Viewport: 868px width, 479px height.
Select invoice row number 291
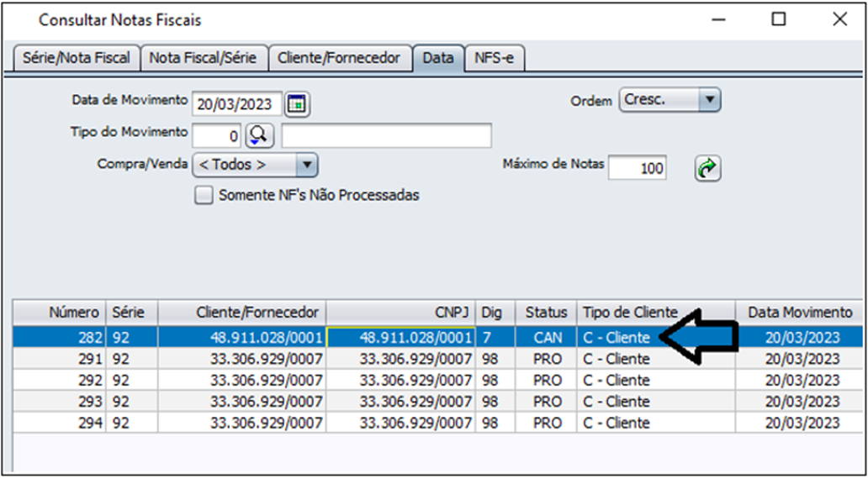[x=252, y=359]
